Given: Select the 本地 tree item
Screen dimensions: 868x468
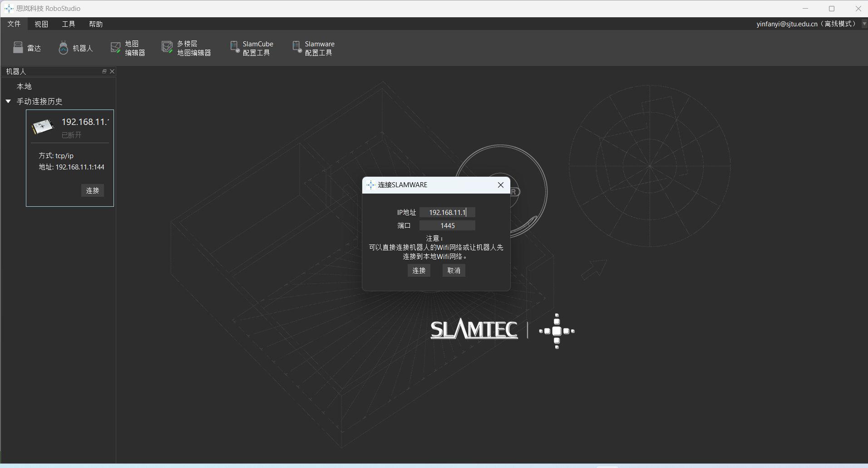Looking at the screenshot, I should [24, 86].
